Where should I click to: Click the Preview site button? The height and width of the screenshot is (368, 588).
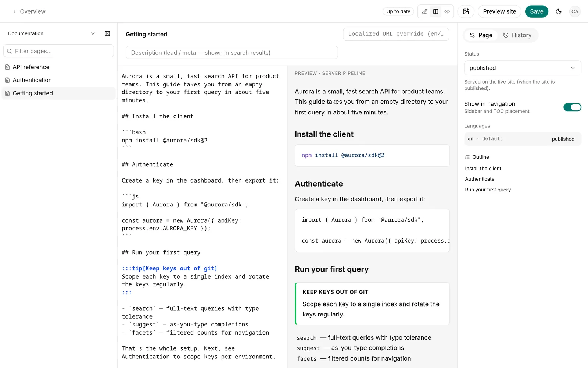[499, 11]
